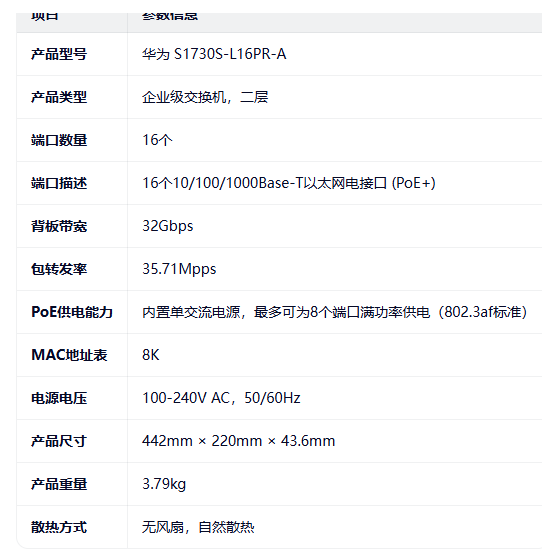Select the 'PoE供电能力' label

(72, 312)
